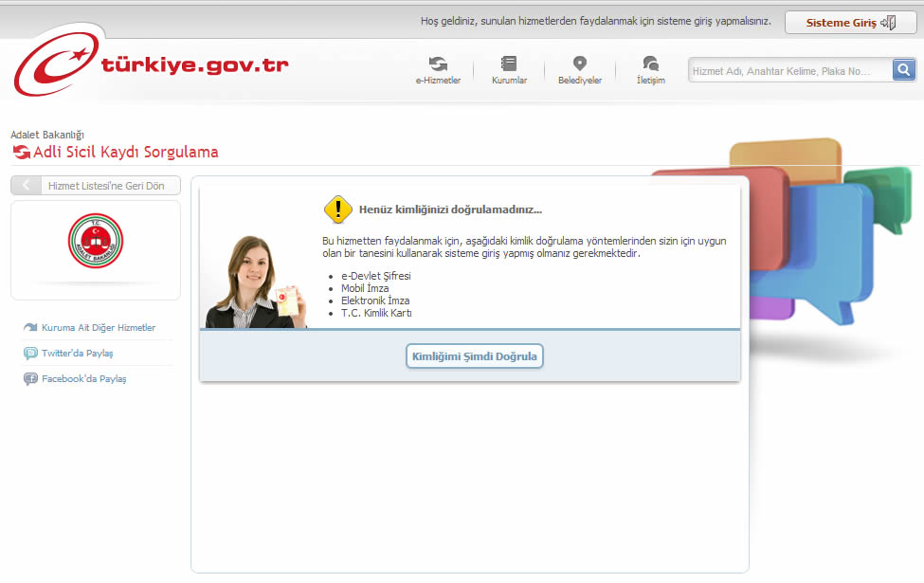
Task: Open the İletişim chat bubbles icon
Action: pos(650,64)
